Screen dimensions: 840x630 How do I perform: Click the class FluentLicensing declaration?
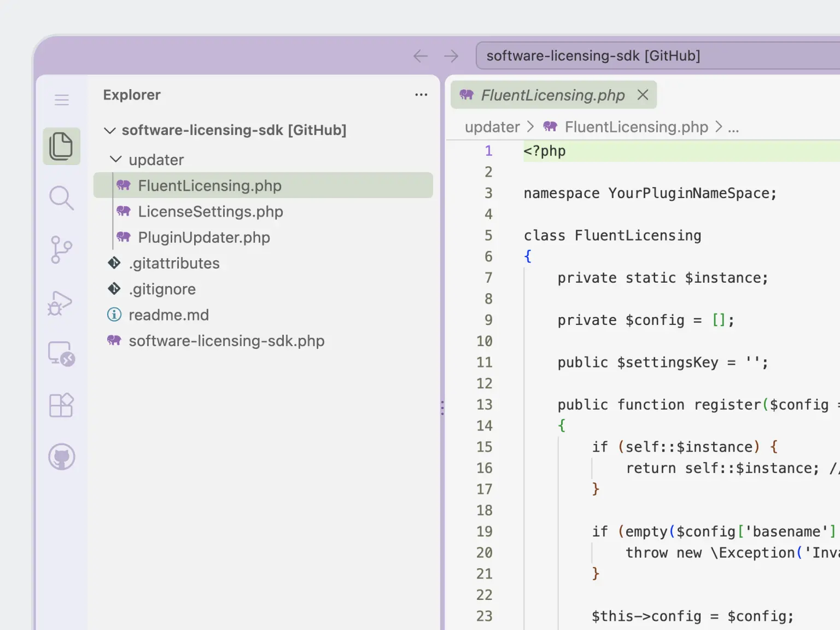[612, 236]
